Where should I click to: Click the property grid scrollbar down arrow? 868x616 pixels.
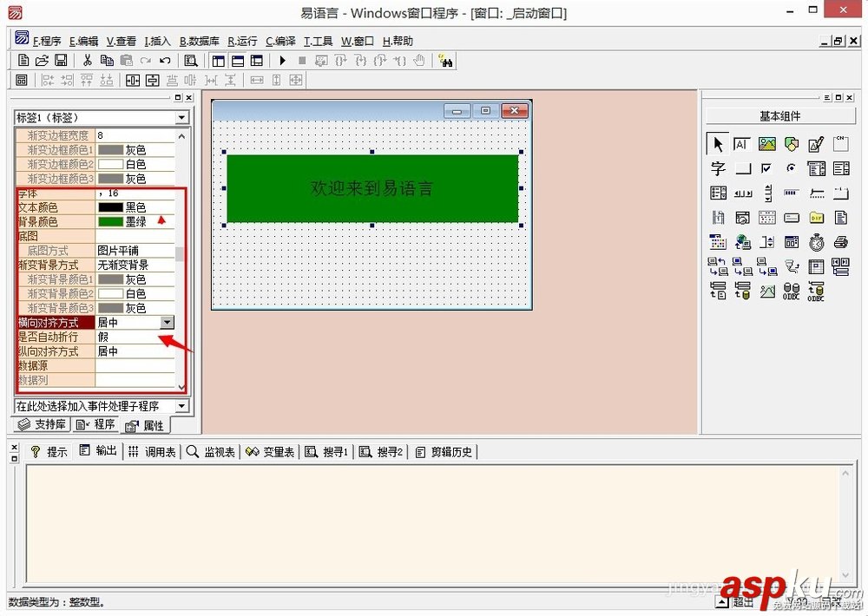(x=181, y=387)
